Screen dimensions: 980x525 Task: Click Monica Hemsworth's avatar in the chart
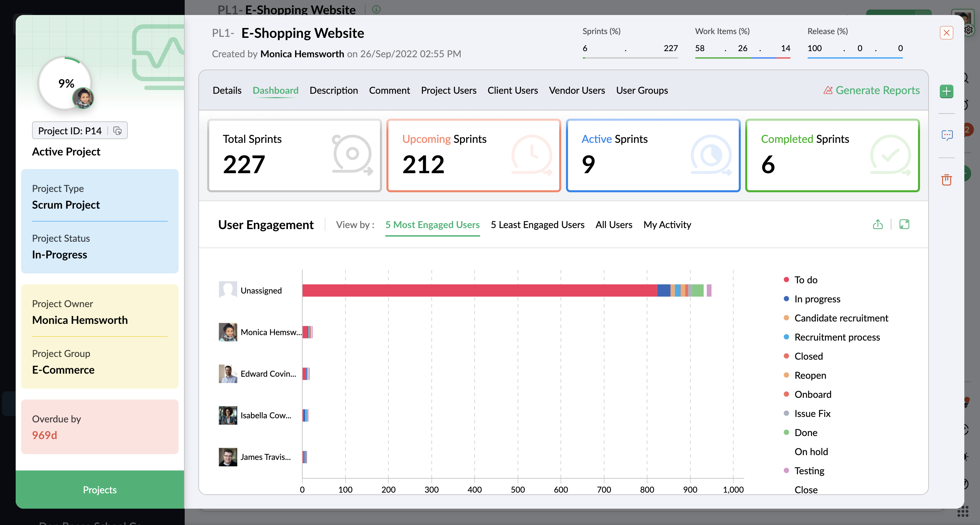228,332
